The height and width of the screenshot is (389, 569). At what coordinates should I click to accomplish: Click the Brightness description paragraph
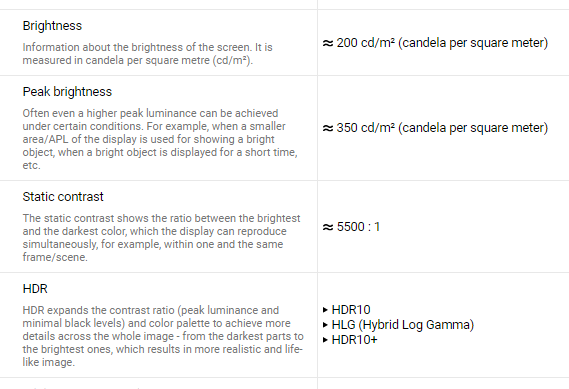tap(147, 54)
